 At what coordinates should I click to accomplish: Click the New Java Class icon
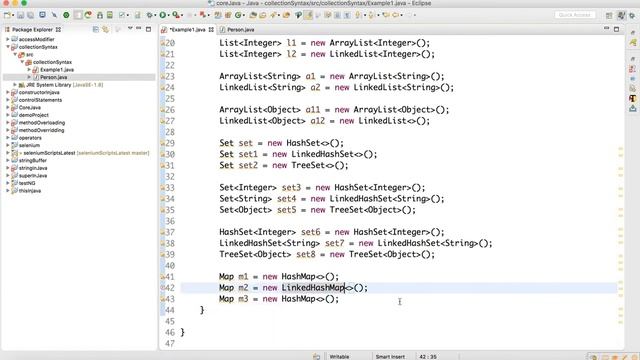(238, 15)
